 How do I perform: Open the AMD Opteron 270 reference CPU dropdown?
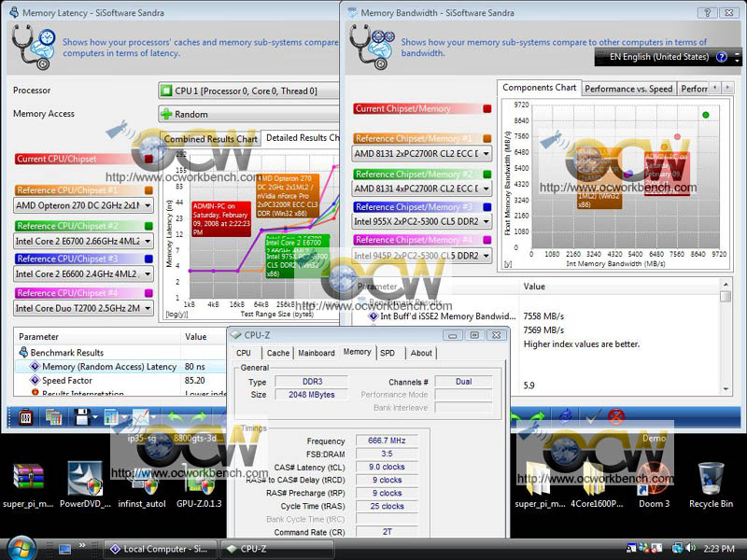[83, 205]
